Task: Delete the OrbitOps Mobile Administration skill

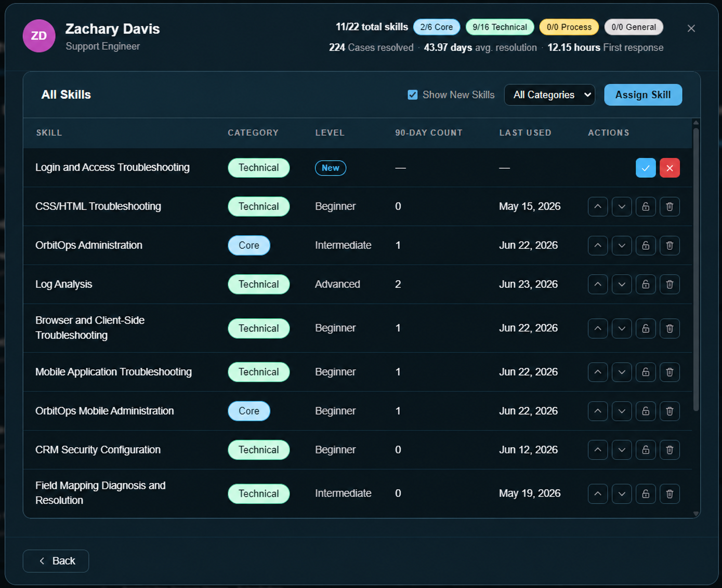Action: 670,411
